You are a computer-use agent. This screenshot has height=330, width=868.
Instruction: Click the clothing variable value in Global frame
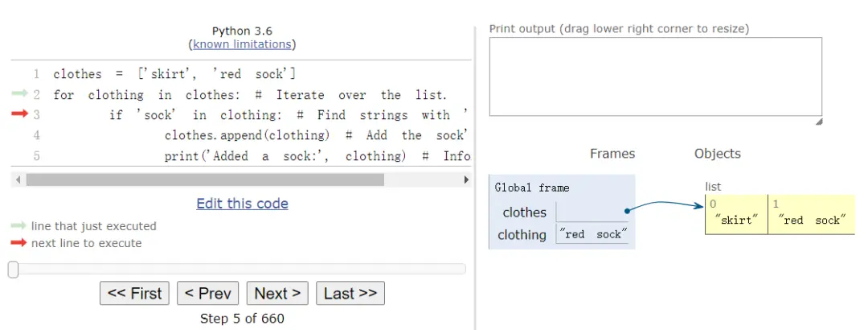coord(592,235)
